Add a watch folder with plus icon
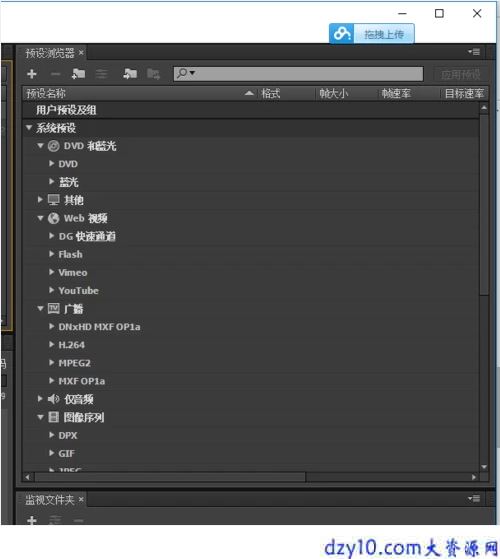 (x=32, y=520)
